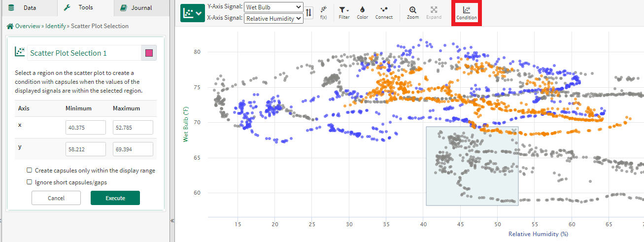Click the Condition toolbar icon
This screenshot has width=644, height=242.
(466, 13)
